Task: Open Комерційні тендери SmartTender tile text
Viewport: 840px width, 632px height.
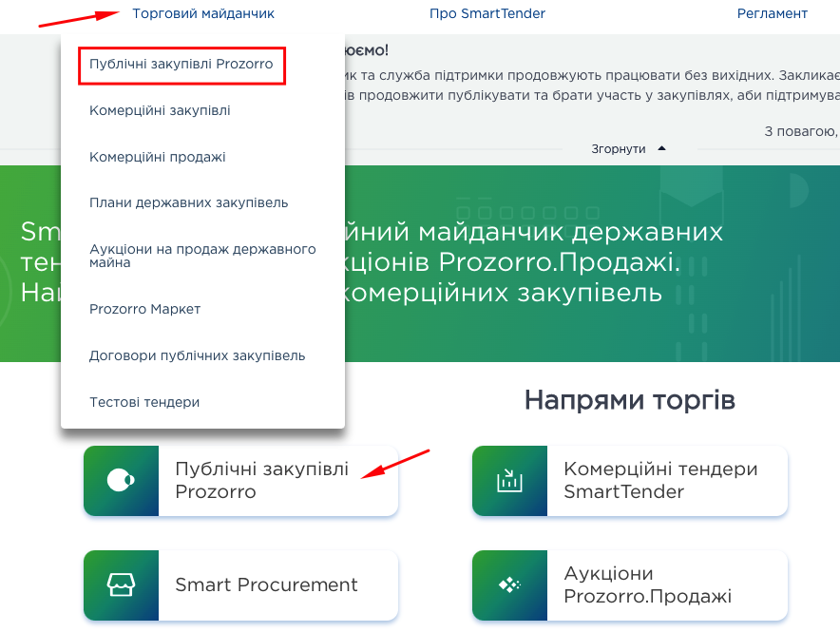Action: pyautogui.click(x=660, y=481)
